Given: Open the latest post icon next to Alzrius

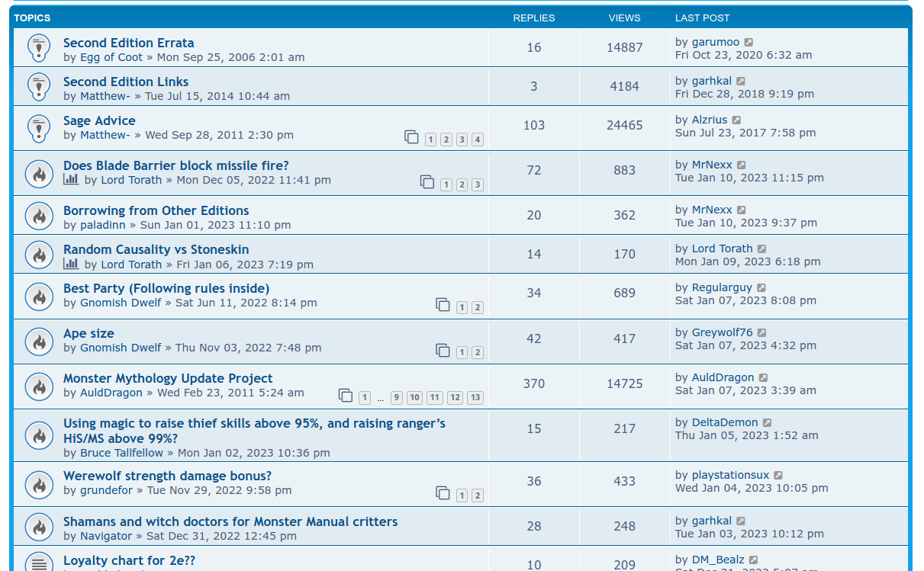Looking at the screenshot, I should (736, 120).
